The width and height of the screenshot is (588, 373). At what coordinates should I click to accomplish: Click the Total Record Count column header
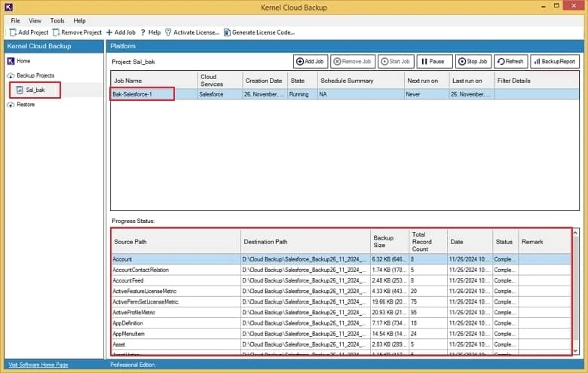(x=428, y=242)
